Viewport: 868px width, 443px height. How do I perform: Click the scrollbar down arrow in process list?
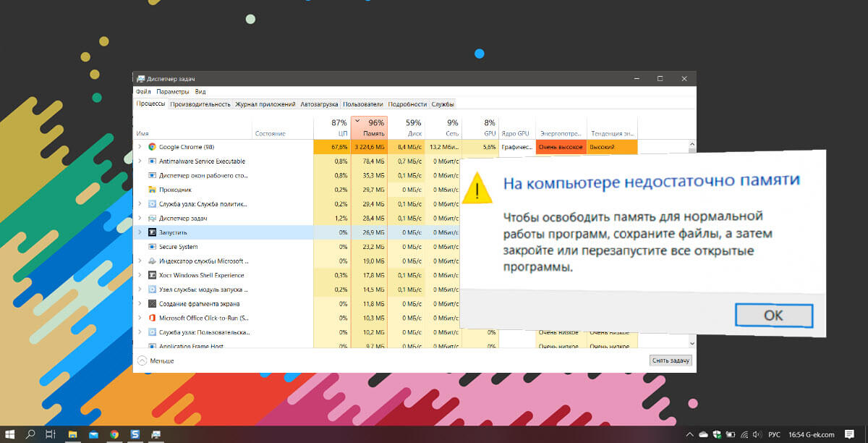click(x=692, y=344)
